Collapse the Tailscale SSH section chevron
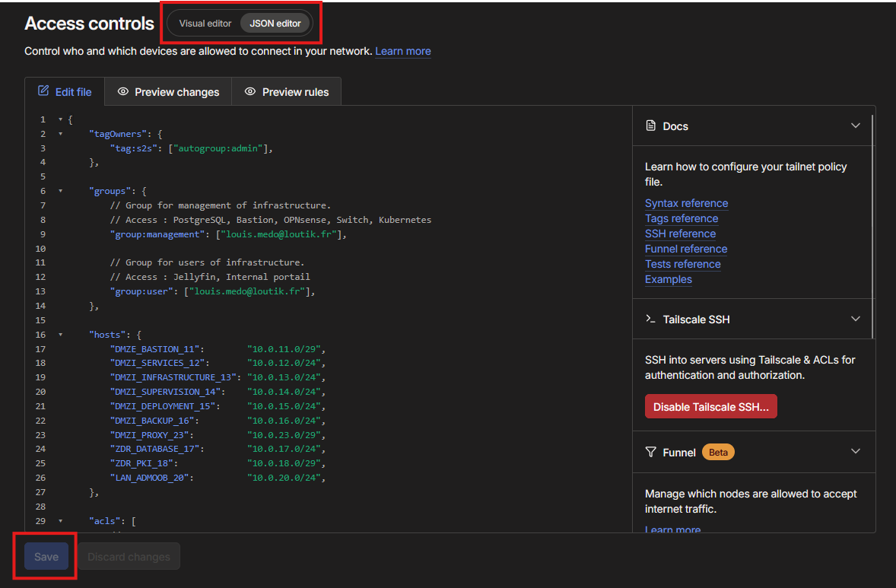Image resolution: width=896 pixels, height=588 pixels. pos(856,319)
